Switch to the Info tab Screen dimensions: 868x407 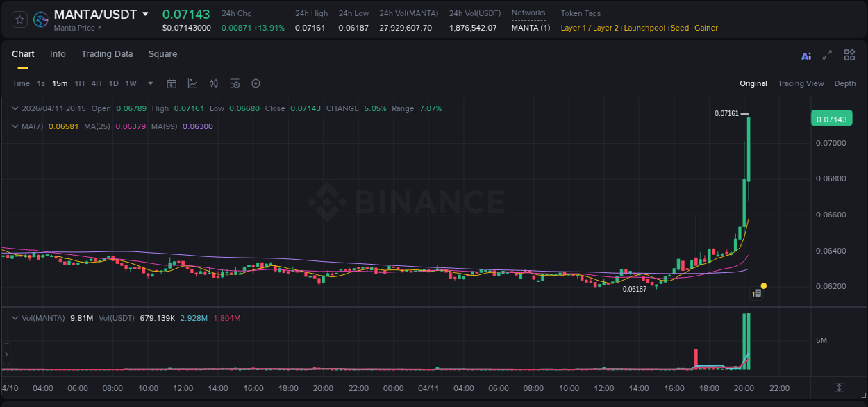pyautogui.click(x=58, y=54)
